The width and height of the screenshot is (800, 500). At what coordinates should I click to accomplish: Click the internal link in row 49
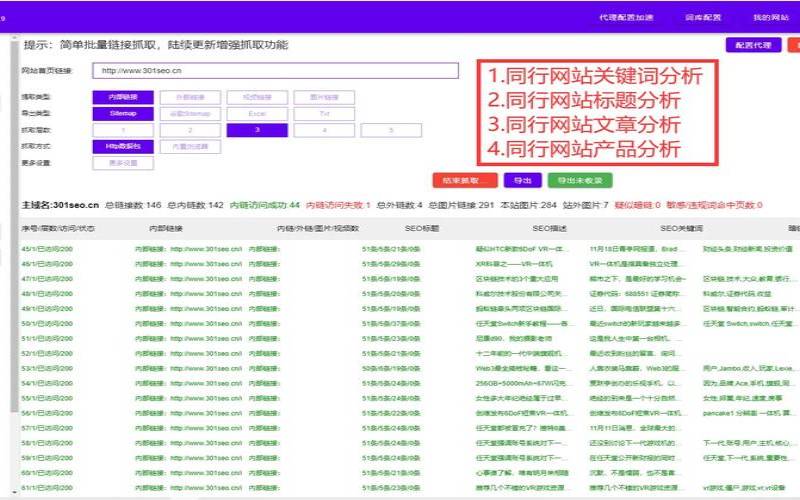pos(188,308)
